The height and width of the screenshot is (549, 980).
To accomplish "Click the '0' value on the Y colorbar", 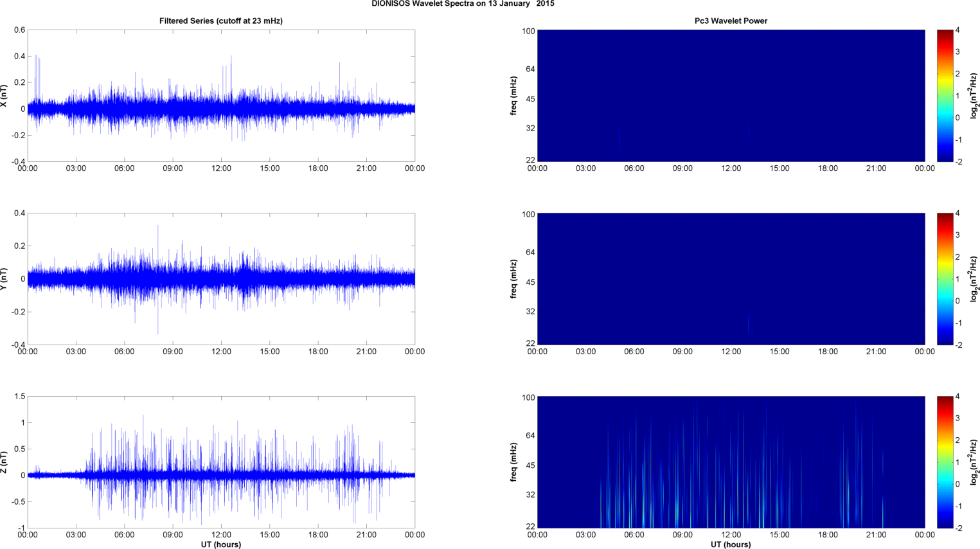I will [958, 301].
